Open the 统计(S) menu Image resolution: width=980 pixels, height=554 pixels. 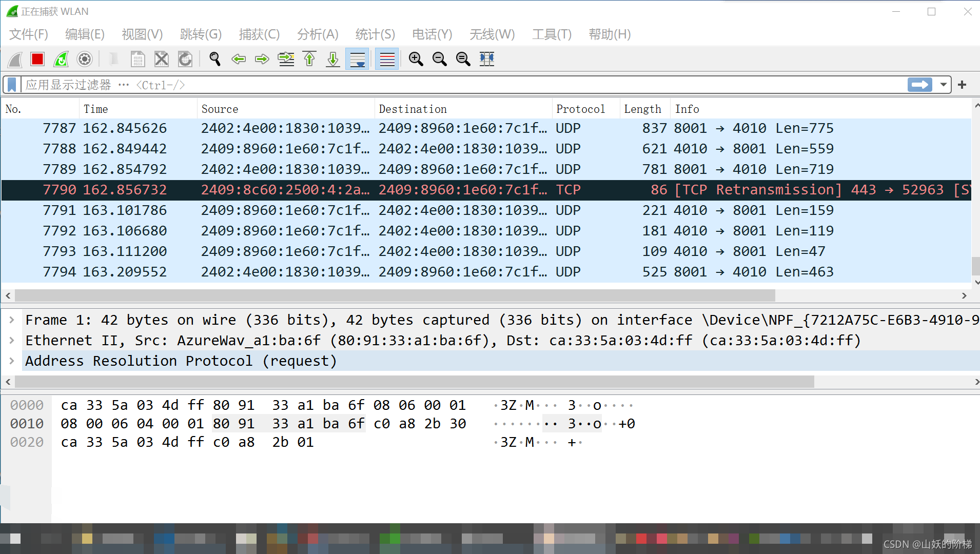click(x=375, y=34)
